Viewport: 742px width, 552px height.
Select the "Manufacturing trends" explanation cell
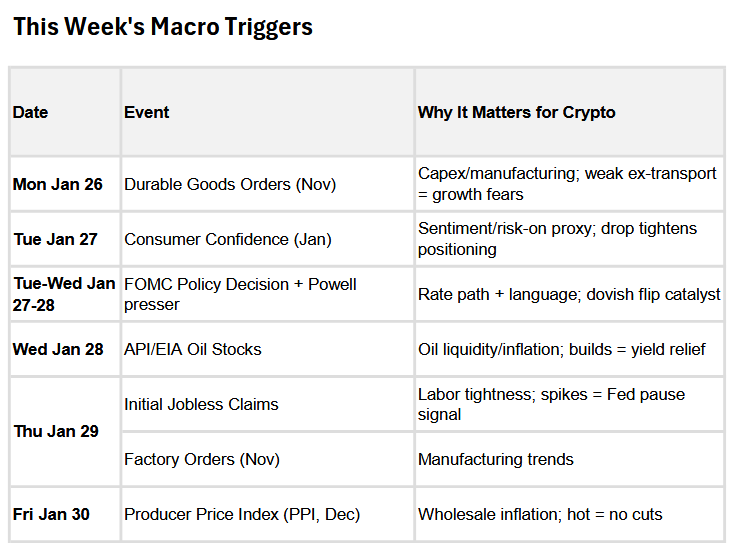tap(496, 460)
